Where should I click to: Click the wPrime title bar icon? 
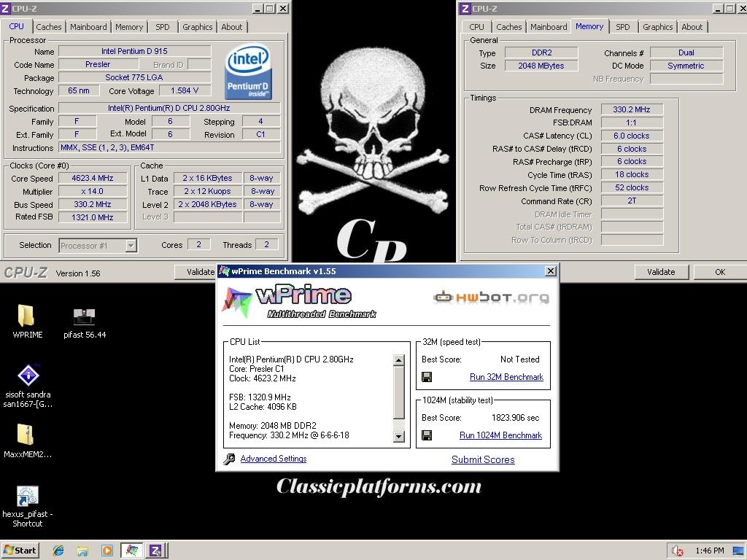(x=224, y=271)
